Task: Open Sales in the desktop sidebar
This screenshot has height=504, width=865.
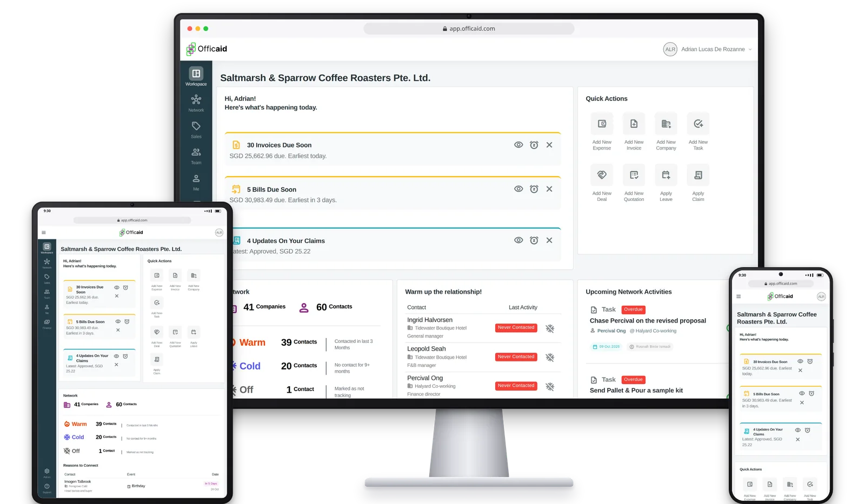Action: click(x=196, y=129)
